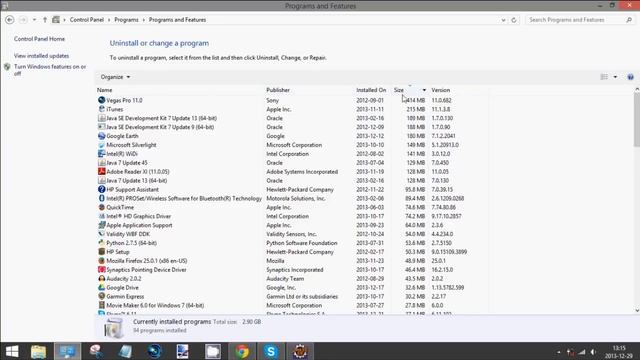This screenshot has height=360, width=640.
Task: Click in the Search Programs and Features box
Action: 576,20
